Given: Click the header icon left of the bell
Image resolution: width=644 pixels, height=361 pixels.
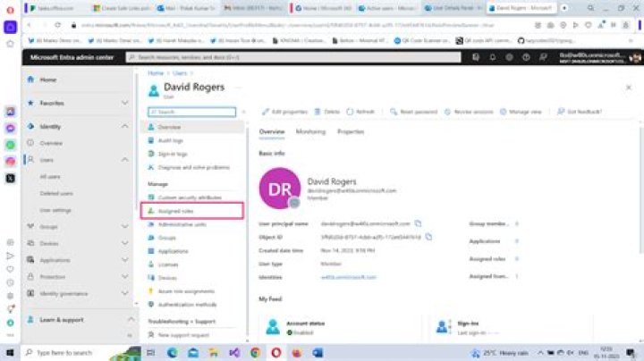Looking at the screenshot, I should pos(476,57).
